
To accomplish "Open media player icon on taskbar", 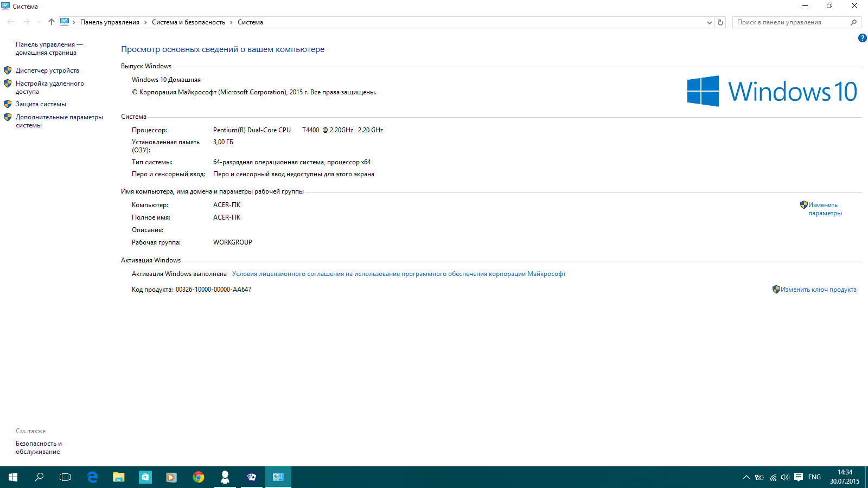I will [x=171, y=477].
